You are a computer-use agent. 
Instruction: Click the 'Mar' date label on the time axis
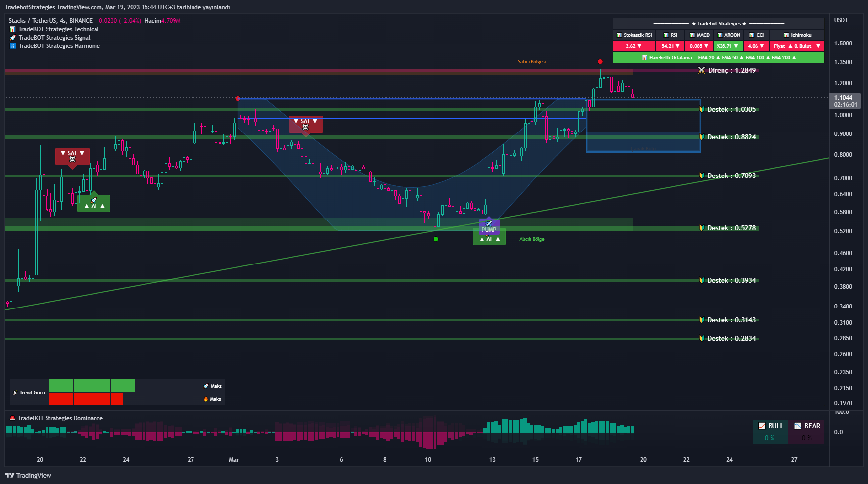(x=234, y=460)
